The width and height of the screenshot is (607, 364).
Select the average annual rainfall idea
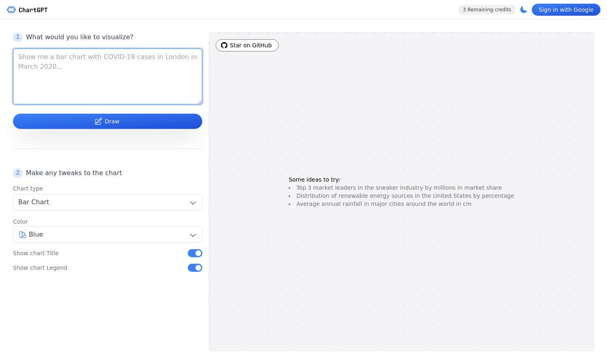[x=384, y=204]
